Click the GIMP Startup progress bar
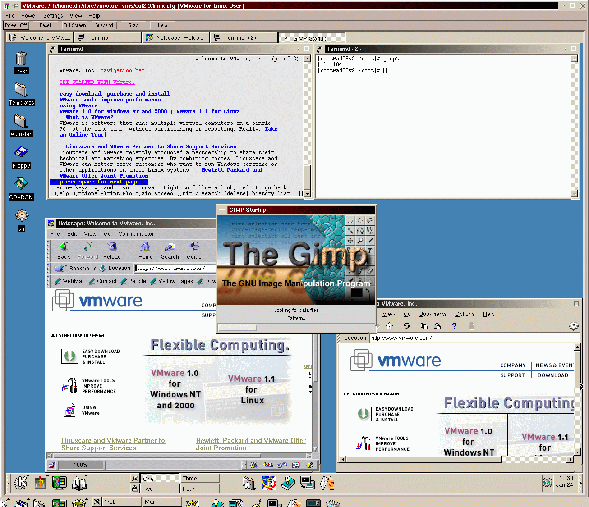The height and width of the screenshot is (507, 589). click(x=296, y=327)
